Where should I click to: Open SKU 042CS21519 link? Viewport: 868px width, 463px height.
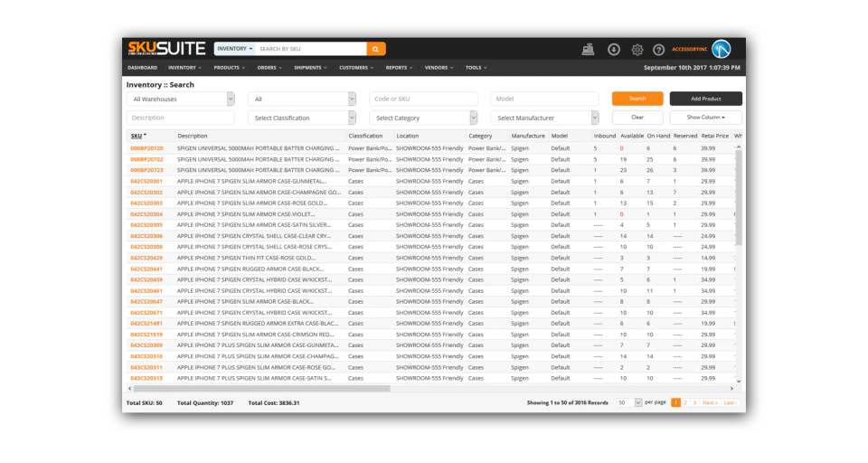pos(146,335)
